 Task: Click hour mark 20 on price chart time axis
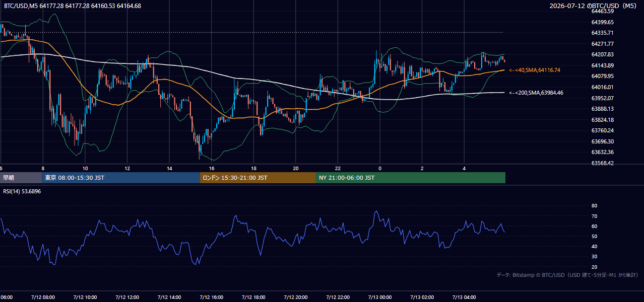click(x=295, y=168)
